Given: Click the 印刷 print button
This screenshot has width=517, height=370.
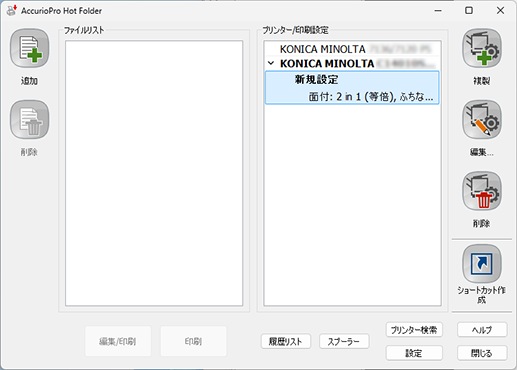Looking at the screenshot, I should (194, 341).
